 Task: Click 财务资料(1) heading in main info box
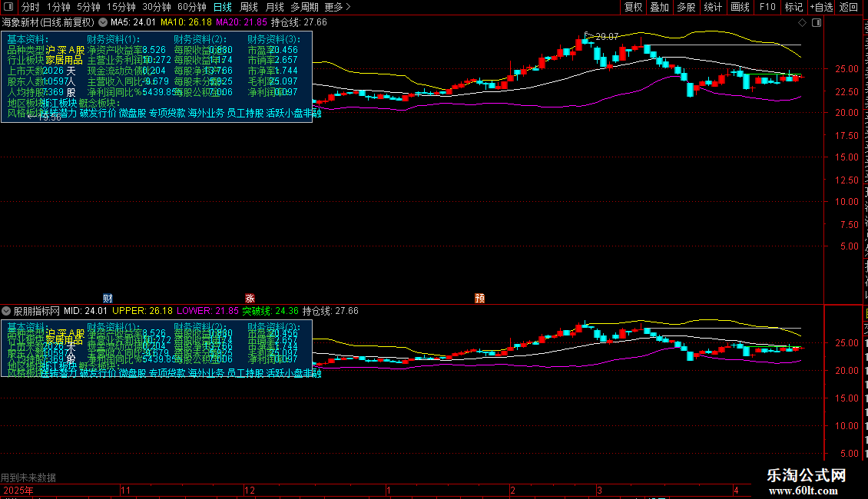114,39
